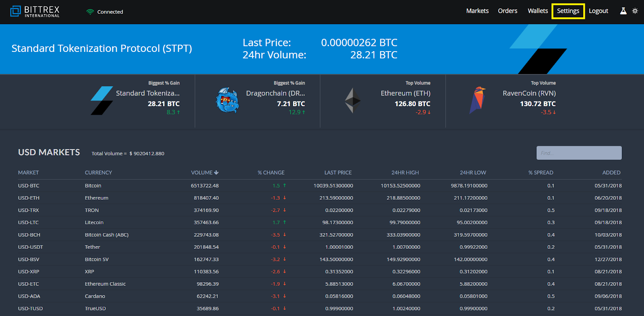
Task: Open the USD-TRX market row
Action: pos(320,210)
